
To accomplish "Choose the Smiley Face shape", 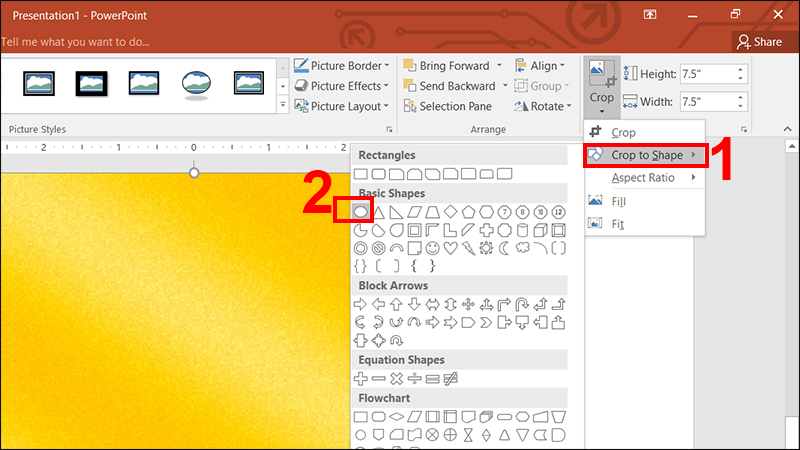I will pyautogui.click(x=432, y=247).
